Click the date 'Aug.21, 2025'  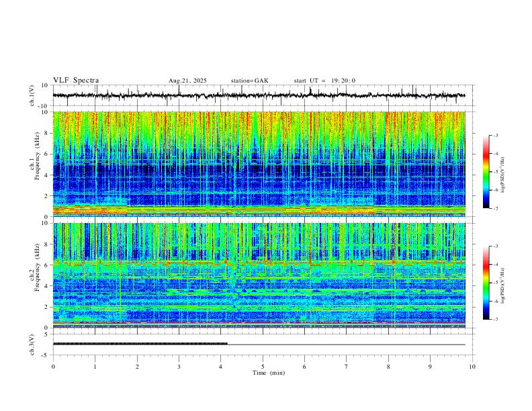point(187,81)
